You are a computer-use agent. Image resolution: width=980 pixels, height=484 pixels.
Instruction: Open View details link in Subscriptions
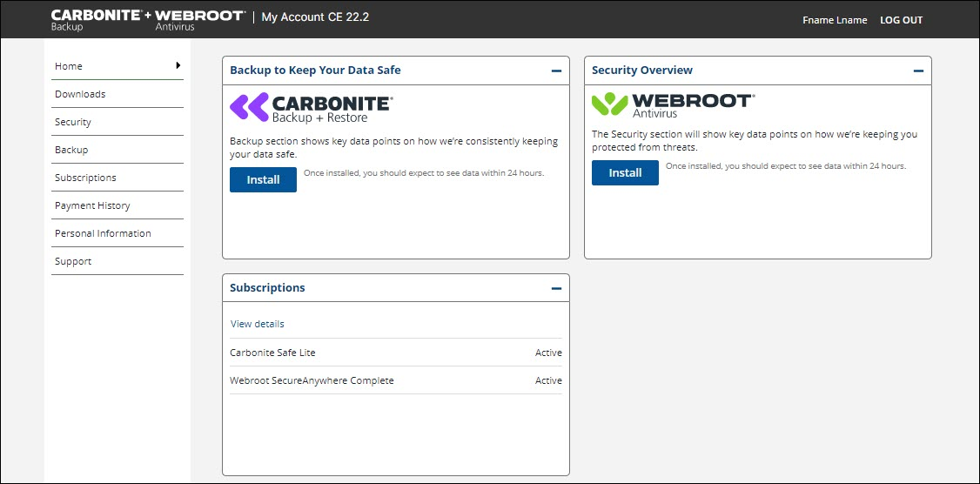[258, 324]
